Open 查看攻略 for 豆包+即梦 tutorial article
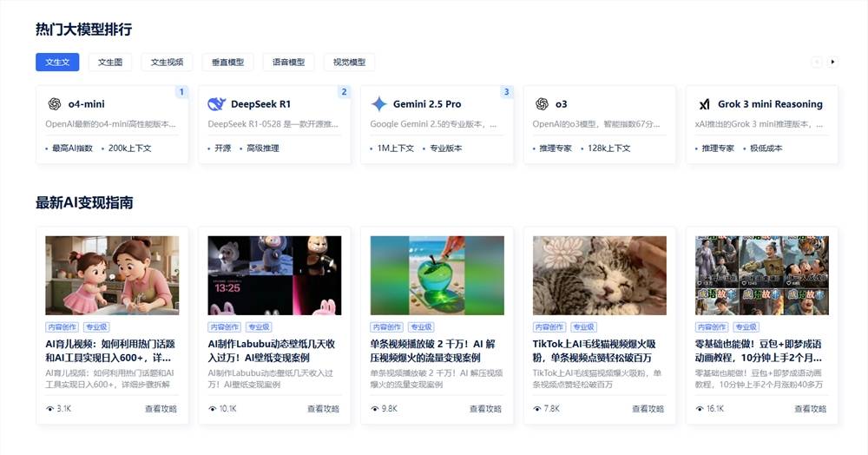This screenshot has height=455, width=868. tap(811, 408)
